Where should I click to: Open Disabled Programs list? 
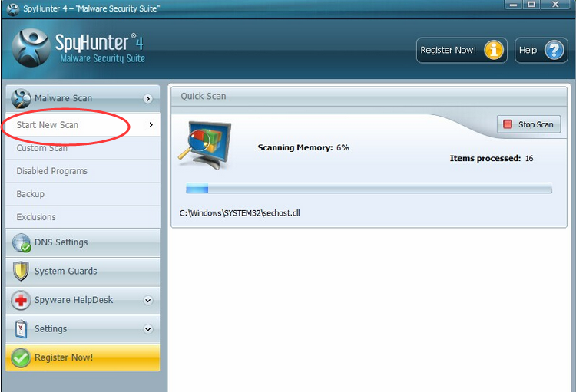[x=83, y=171]
